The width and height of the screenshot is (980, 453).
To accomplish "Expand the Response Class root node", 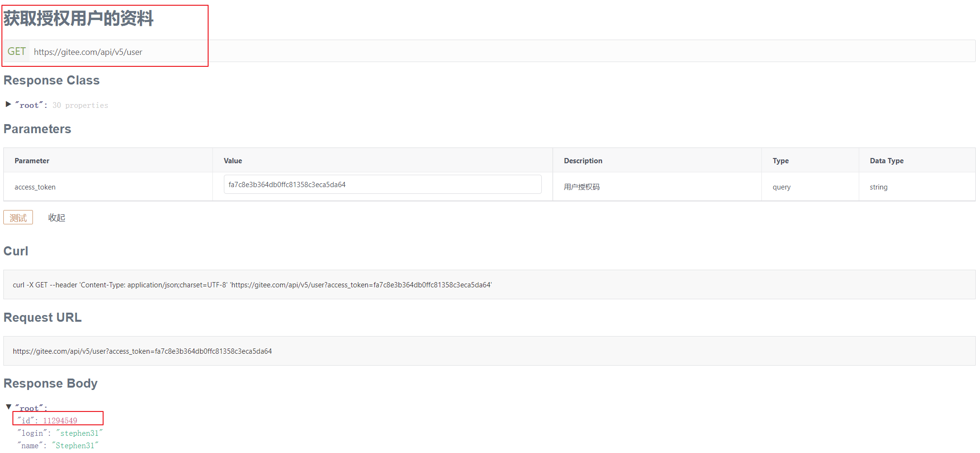I will coord(8,104).
